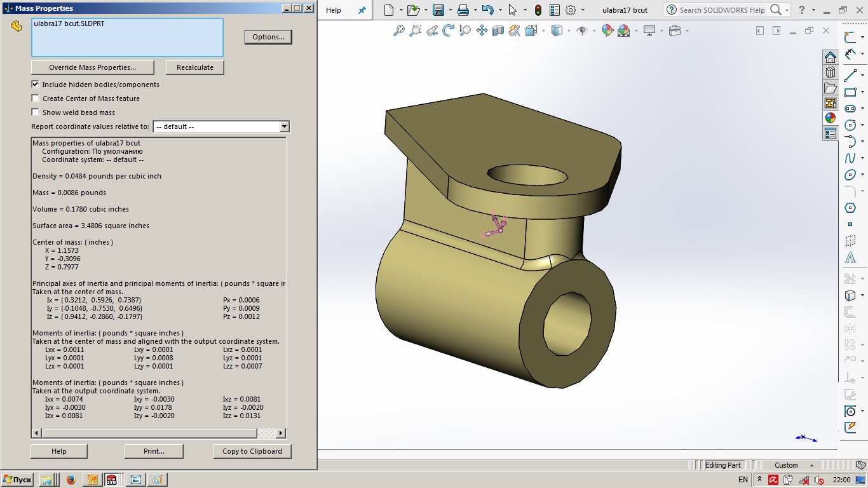Open the File Properties icon
868x488 pixels.
pos(555,10)
